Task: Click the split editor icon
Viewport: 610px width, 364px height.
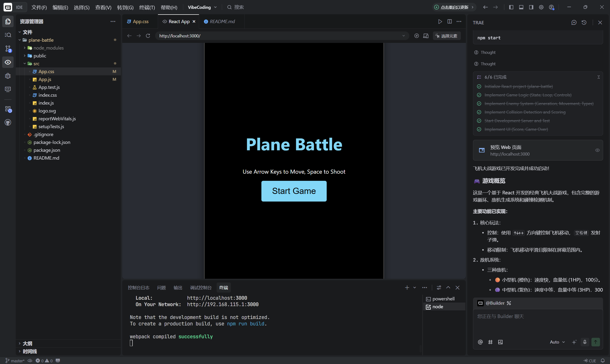Action: coord(450,22)
